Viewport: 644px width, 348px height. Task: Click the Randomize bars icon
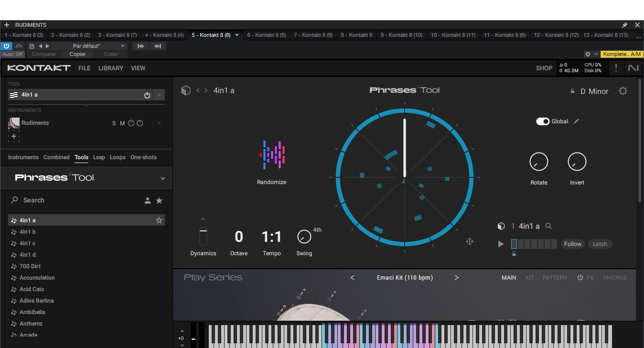click(x=272, y=155)
